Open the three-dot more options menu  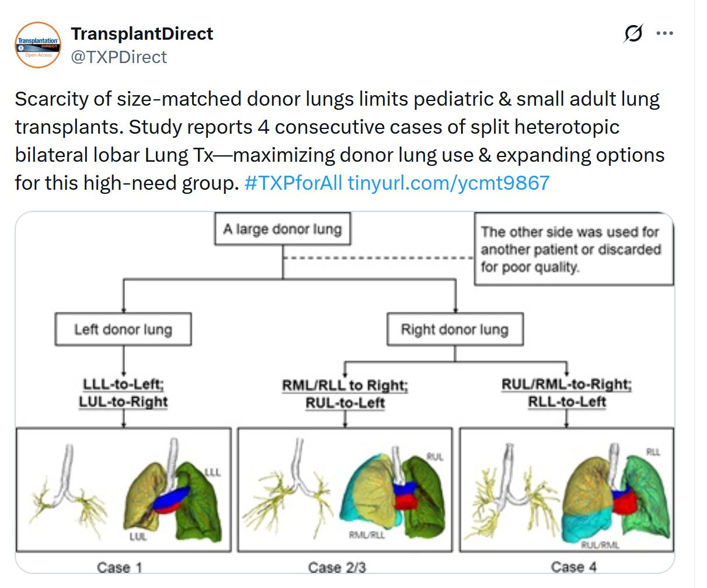(664, 34)
